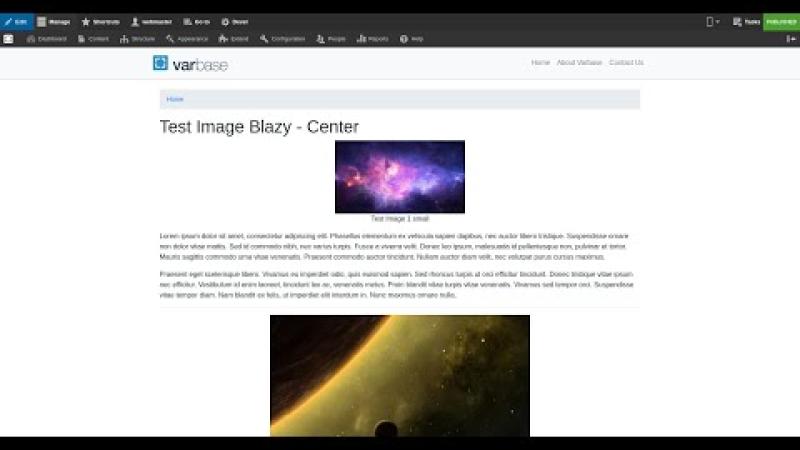Click the admin toolbar home icon
This screenshot has height=450, width=800.
[8, 39]
